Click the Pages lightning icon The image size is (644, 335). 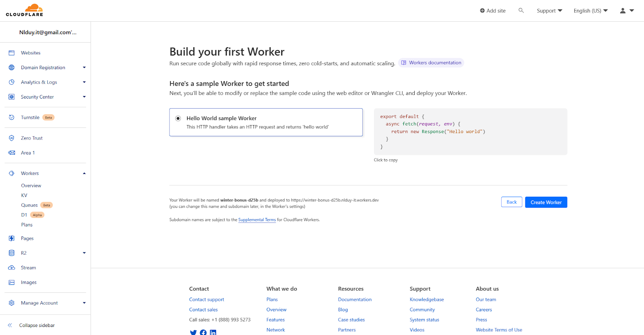(x=12, y=238)
